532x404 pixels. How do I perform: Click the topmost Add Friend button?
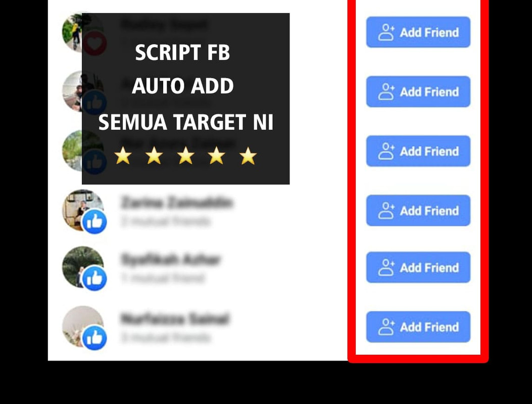pyautogui.click(x=418, y=32)
